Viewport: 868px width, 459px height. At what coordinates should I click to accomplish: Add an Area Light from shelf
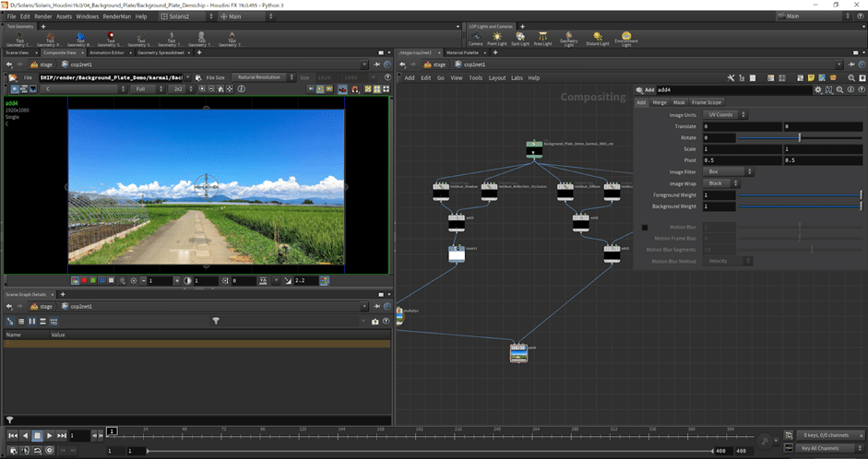[x=544, y=38]
